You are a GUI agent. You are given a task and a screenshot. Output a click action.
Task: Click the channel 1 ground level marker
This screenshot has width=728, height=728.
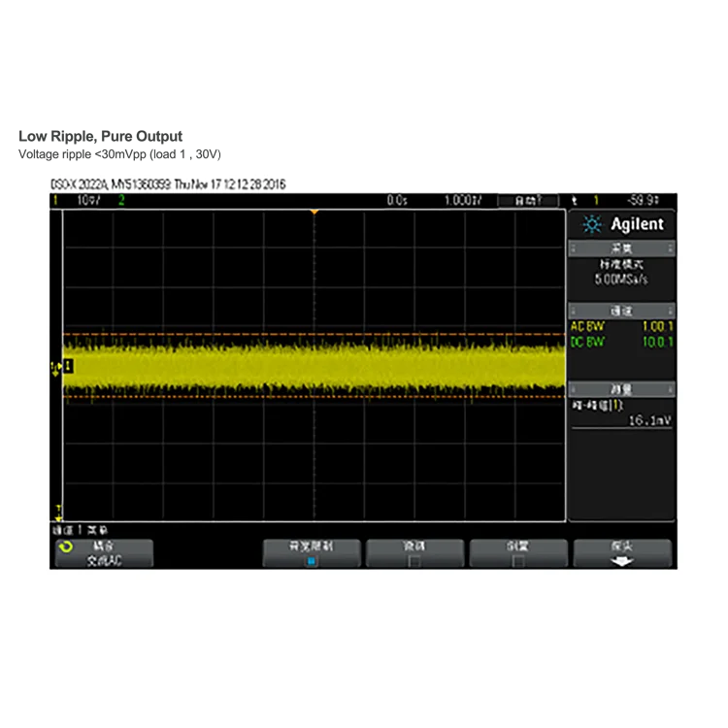(x=67, y=366)
